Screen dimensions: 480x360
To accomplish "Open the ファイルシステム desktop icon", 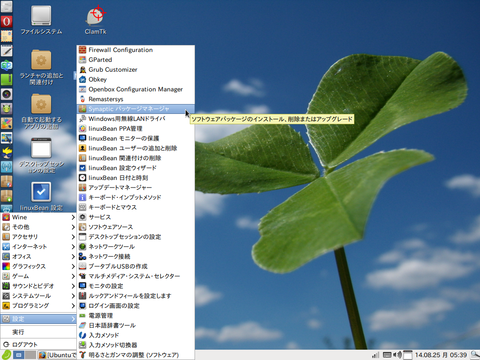I will (x=41, y=21).
